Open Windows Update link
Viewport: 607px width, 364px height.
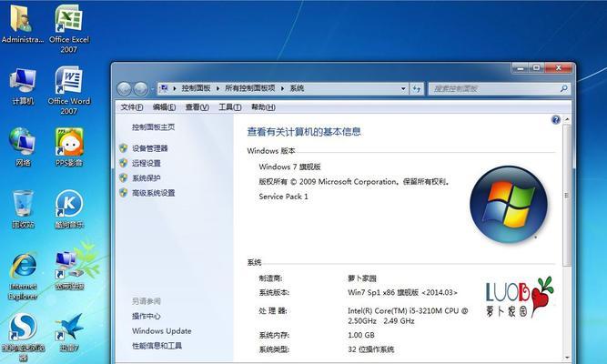click(161, 331)
